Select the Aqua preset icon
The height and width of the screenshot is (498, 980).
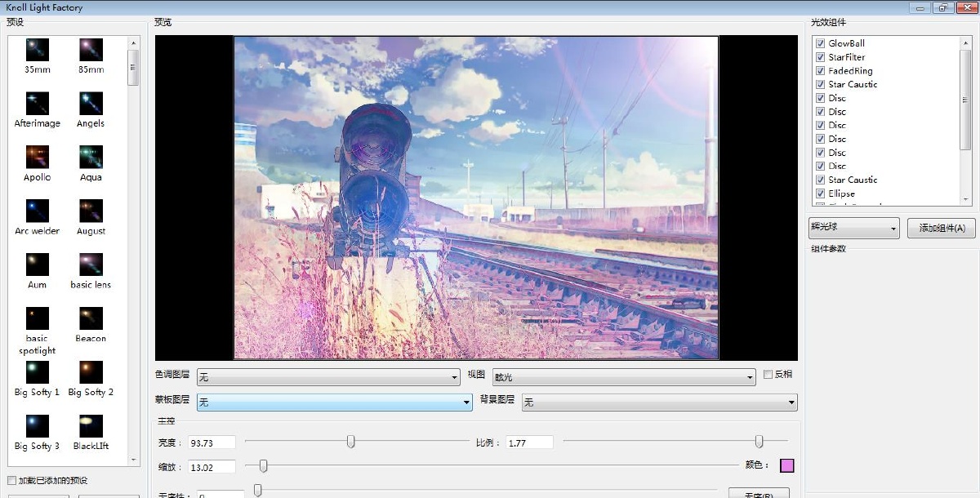(91, 157)
